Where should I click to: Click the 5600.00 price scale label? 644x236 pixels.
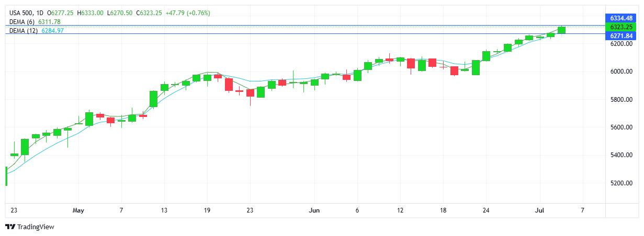click(x=621, y=127)
